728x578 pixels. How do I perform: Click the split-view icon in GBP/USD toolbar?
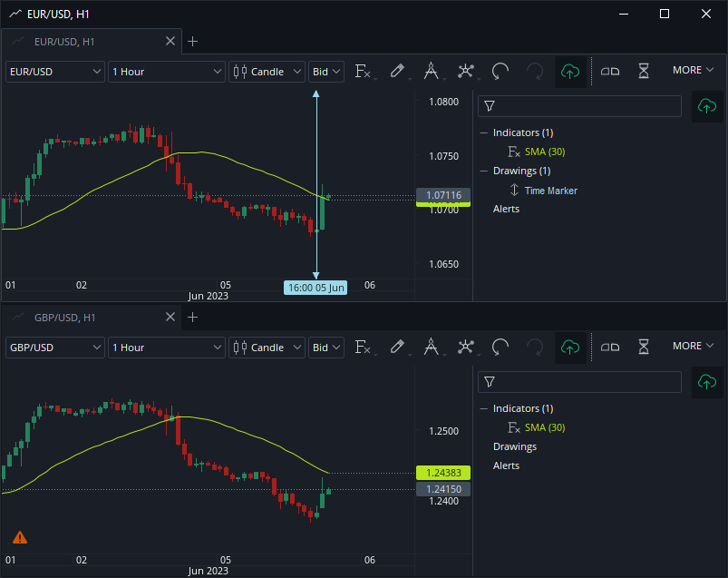pyautogui.click(x=610, y=347)
